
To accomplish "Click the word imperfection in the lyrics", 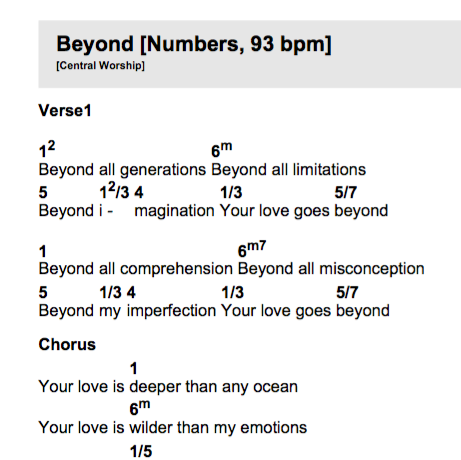I will pos(171,311).
